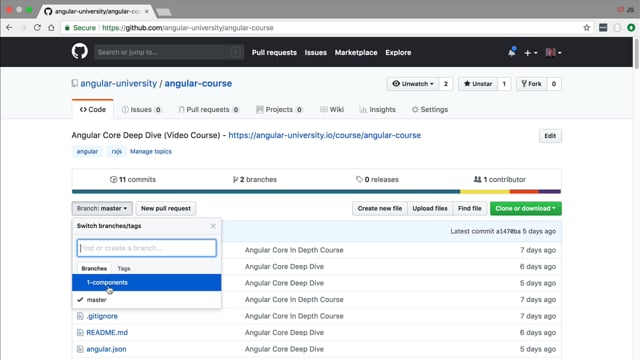This screenshot has height=360, width=640.
Task: Edit the repository description
Action: (x=550, y=136)
